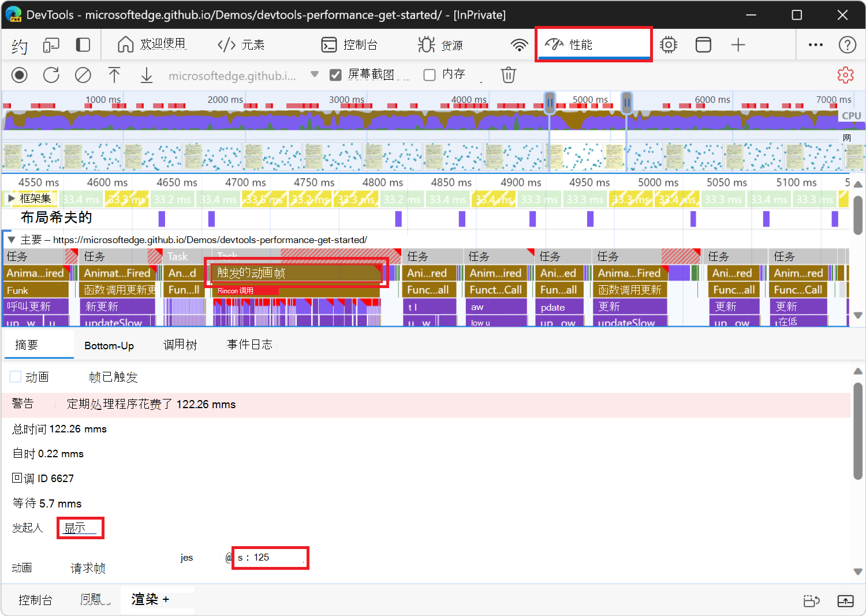Collapse the drawer with the bottom-right icon
Image resolution: width=866 pixels, height=616 pixels.
pyautogui.click(x=845, y=601)
